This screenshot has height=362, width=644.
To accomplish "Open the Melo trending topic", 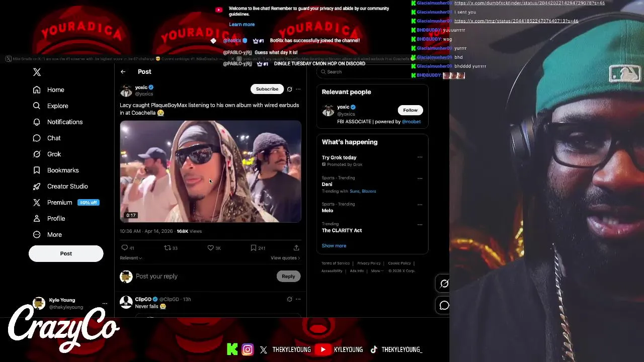I will [328, 211].
